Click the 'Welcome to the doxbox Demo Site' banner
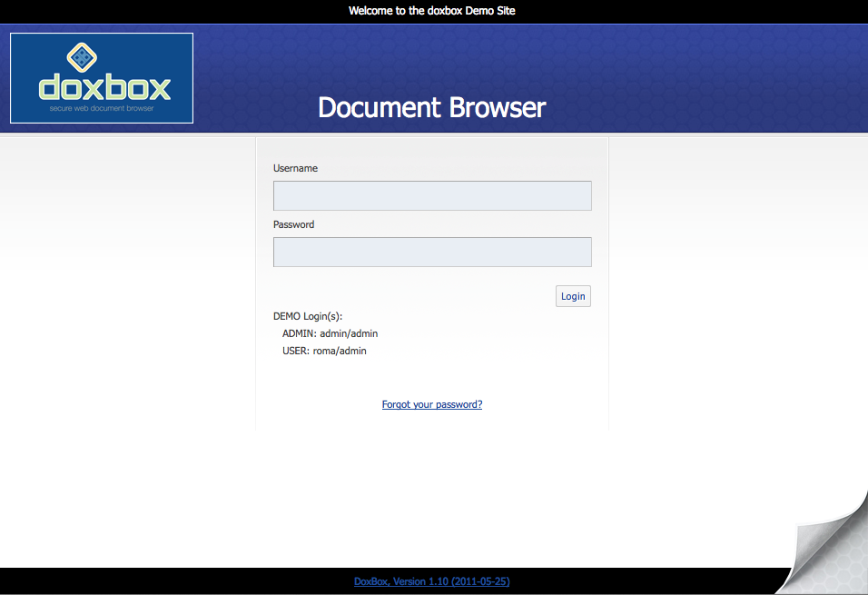868x595 pixels. coord(432,10)
